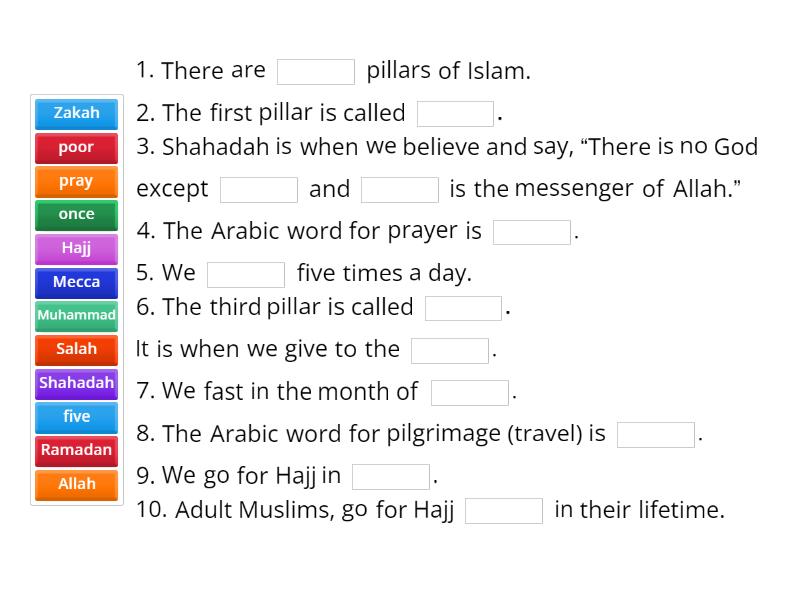
Task: Click the blank in 'We ___ five times a day'
Action: click(x=246, y=272)
